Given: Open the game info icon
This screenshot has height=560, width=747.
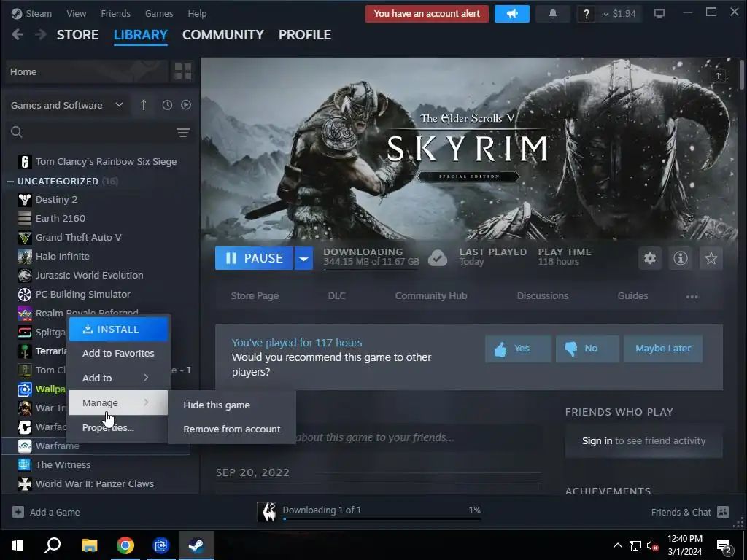Looking at the screenshot, I should (x=681, y=258).
